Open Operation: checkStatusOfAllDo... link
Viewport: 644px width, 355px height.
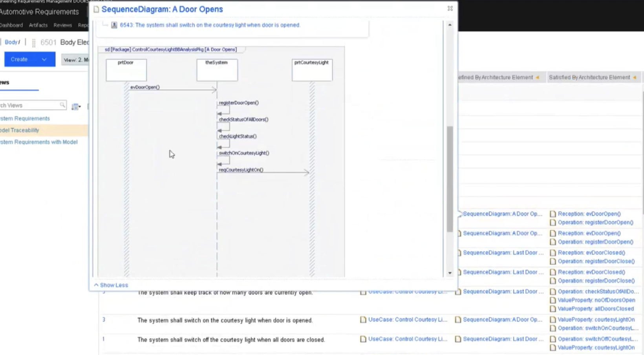coord(598,291)
